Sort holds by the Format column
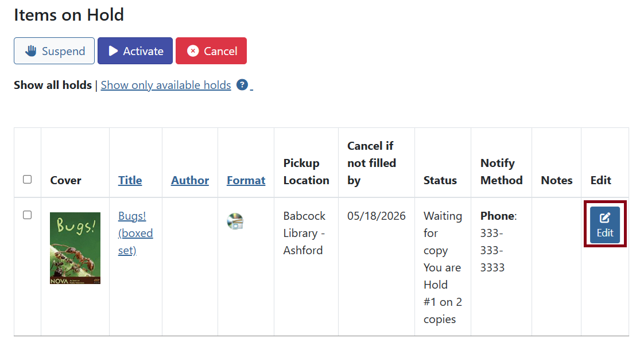The height and width of the screenshot is (346, 644). tap(246, 180)
